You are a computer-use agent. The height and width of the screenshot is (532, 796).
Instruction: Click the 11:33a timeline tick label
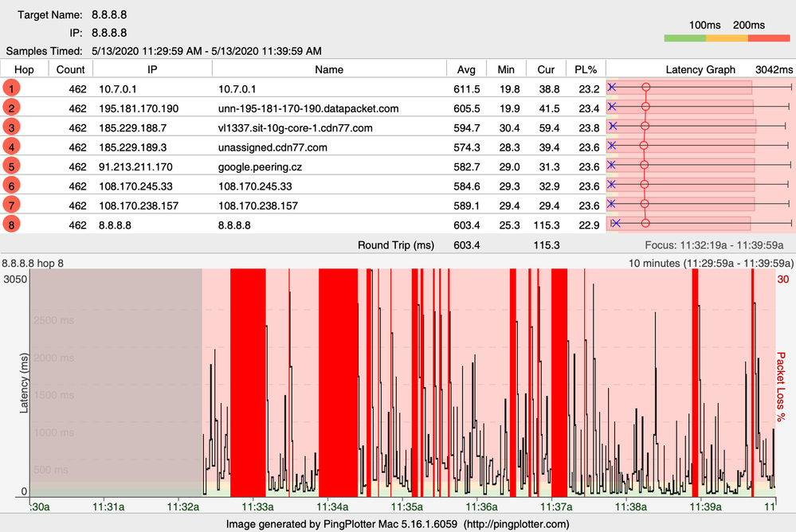(x=257, y=507)
